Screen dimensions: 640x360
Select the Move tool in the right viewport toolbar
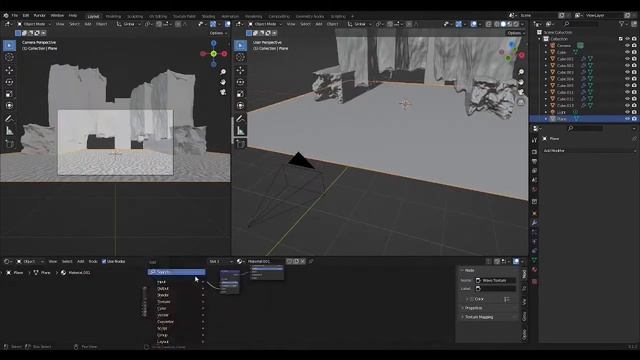click(240, 70)
